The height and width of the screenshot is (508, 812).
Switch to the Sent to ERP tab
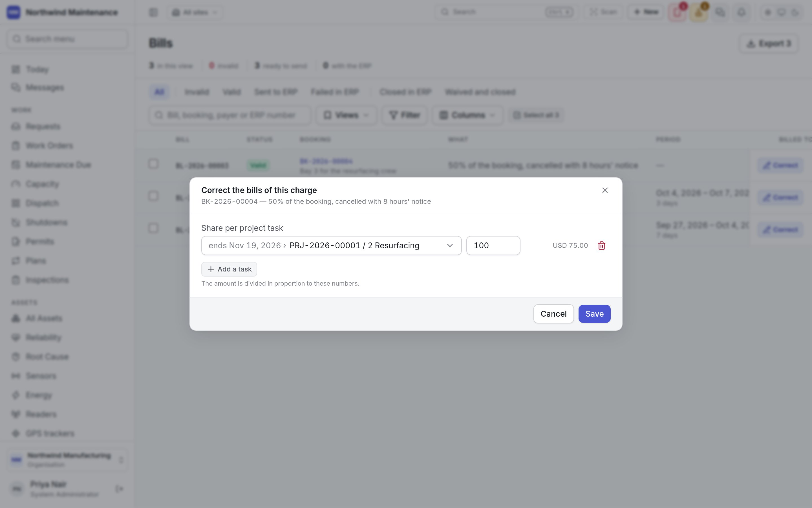[x=276, y=92]
